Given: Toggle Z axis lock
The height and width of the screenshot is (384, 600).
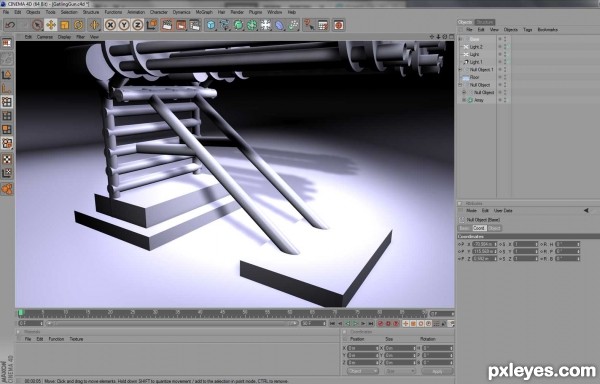Looking at the screenshot, I should [137, 25].
